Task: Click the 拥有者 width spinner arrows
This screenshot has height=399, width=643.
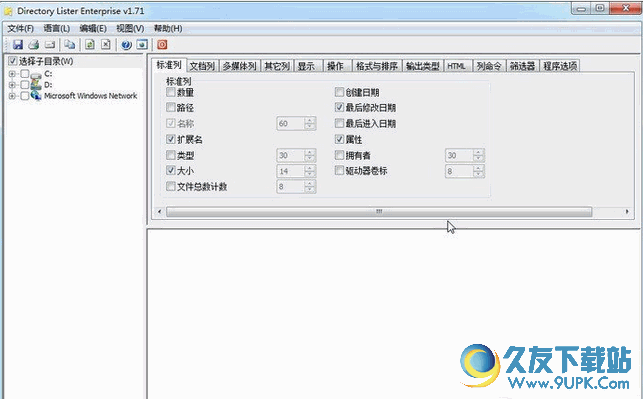Action: click(478, 155)
